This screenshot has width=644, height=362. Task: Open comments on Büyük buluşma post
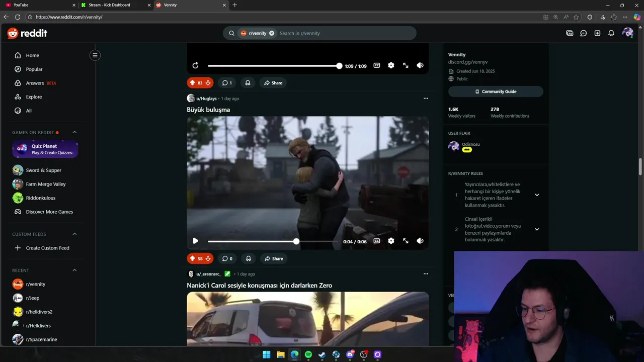(x=227, y=258)
